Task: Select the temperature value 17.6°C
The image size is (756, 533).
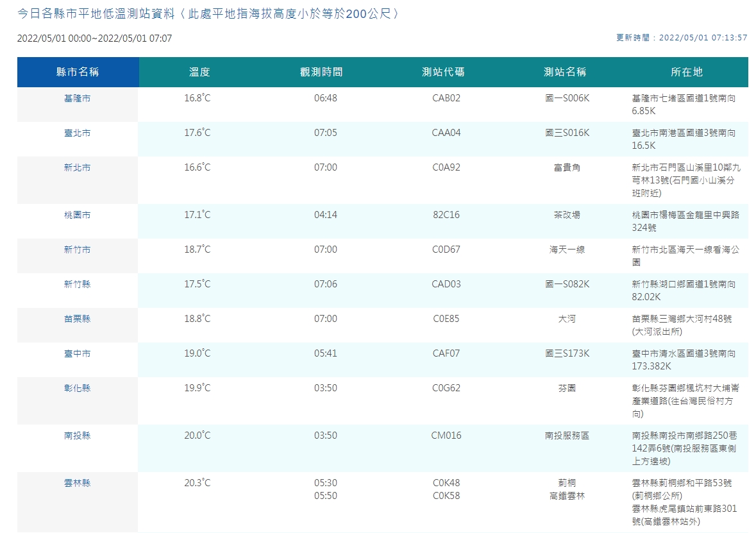Action: [197, 133]
